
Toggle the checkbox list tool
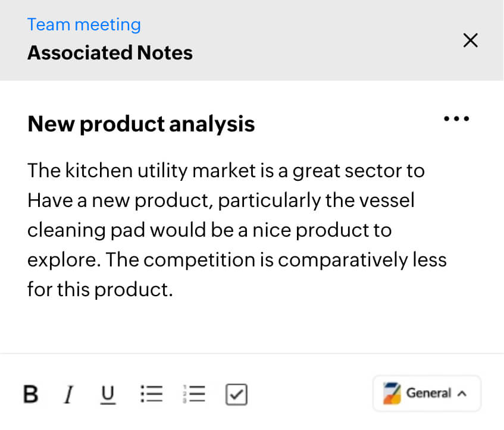pos(236,393)
